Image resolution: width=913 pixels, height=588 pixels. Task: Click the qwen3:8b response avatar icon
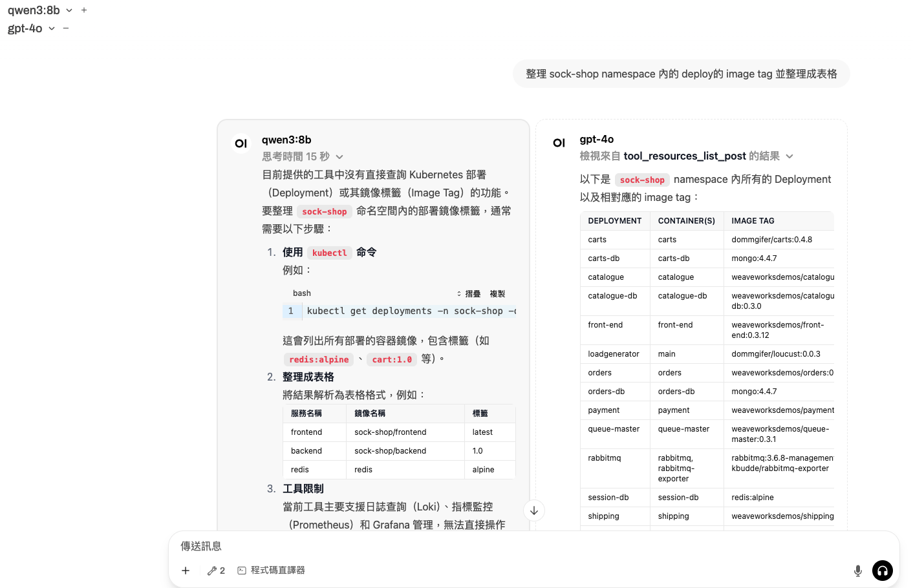[241, 143]
